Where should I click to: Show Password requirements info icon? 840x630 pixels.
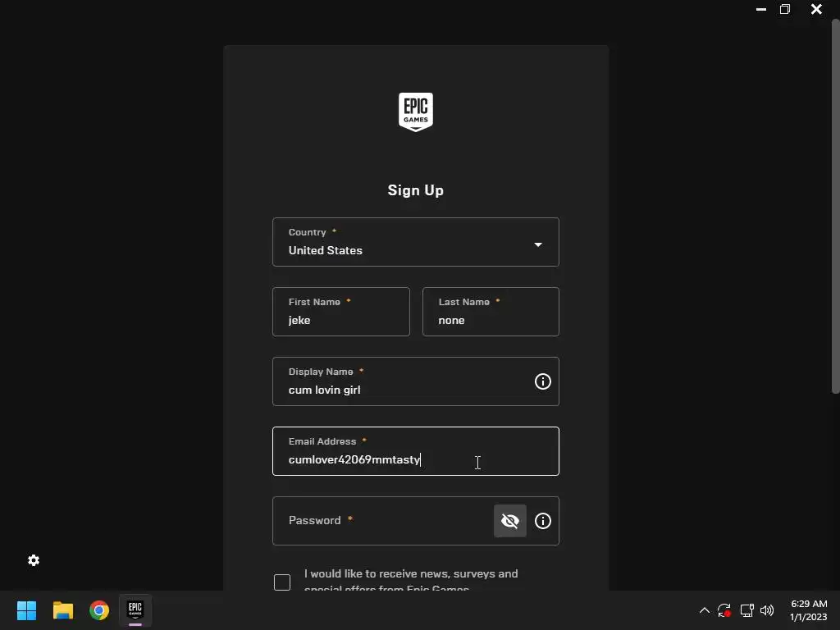543,521
